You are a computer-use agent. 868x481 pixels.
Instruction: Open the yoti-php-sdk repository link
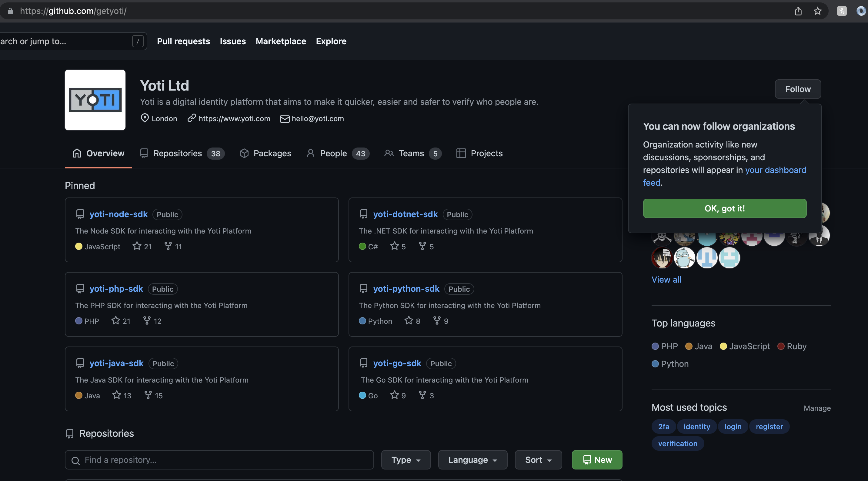(x=116, y=289)
